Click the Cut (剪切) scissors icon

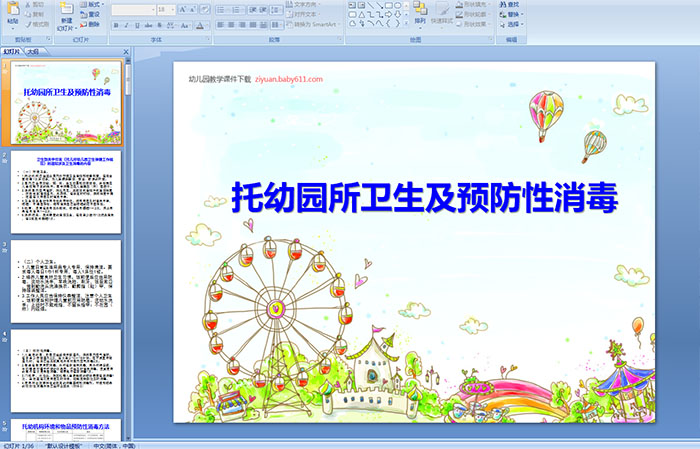28,4
